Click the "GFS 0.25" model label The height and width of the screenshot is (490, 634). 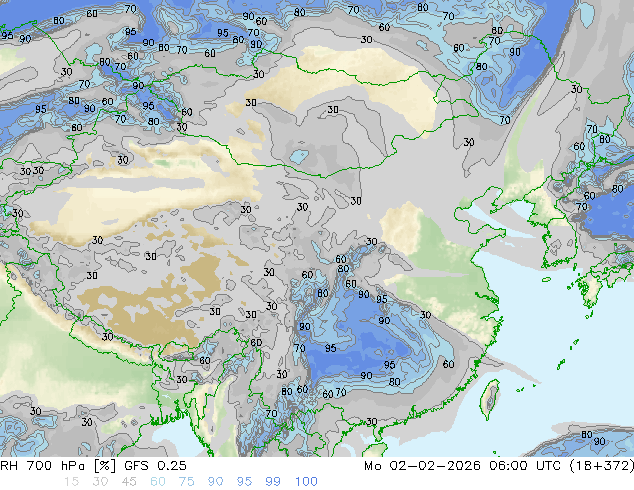point(155,466)
